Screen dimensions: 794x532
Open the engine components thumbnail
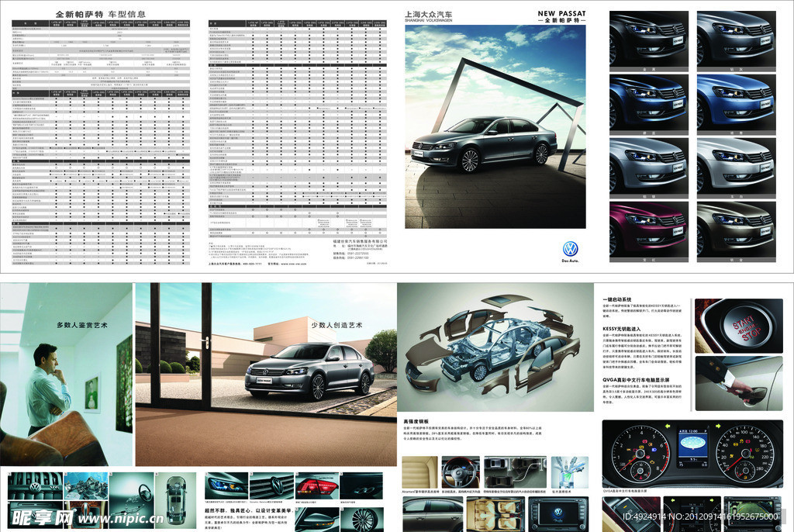(86, 486)
